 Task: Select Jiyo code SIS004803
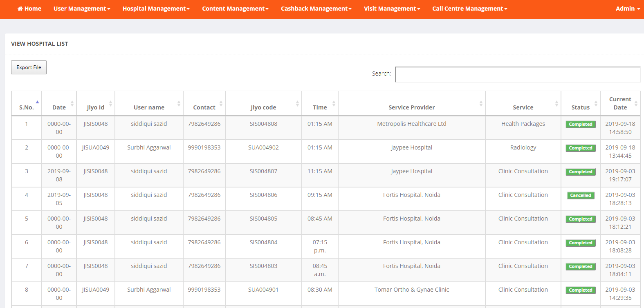pos(263,266)
